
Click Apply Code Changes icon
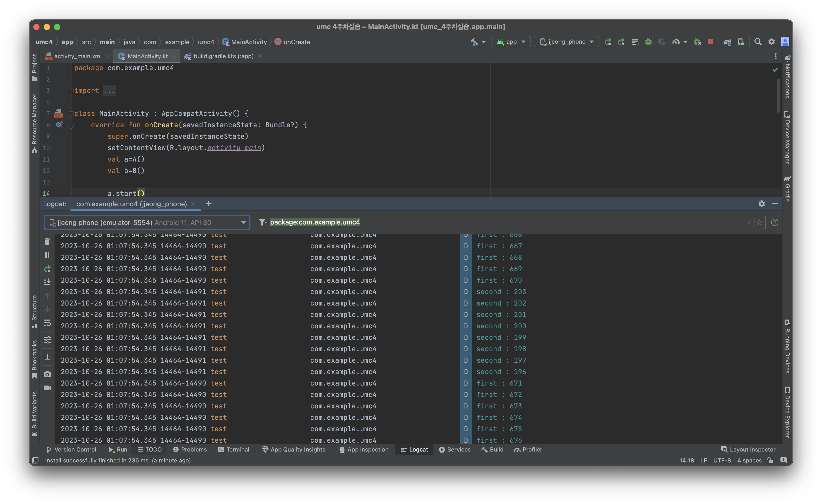pos(635,42)
